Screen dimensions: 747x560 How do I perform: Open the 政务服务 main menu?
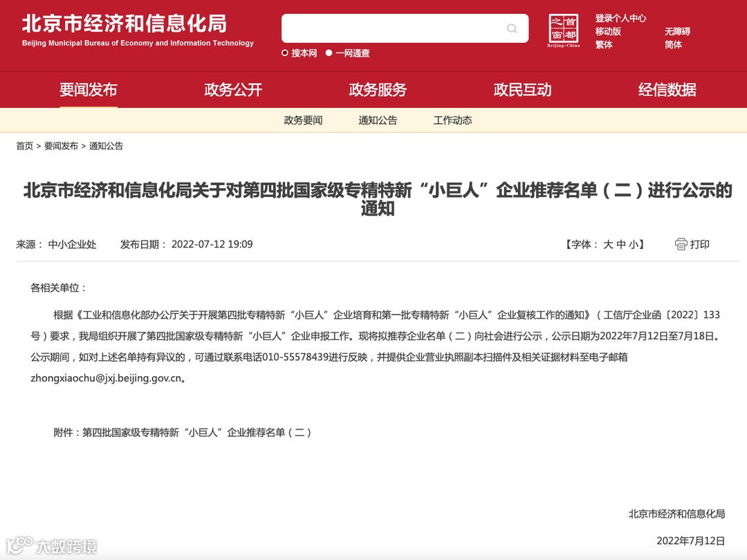(x=378, y=89)
